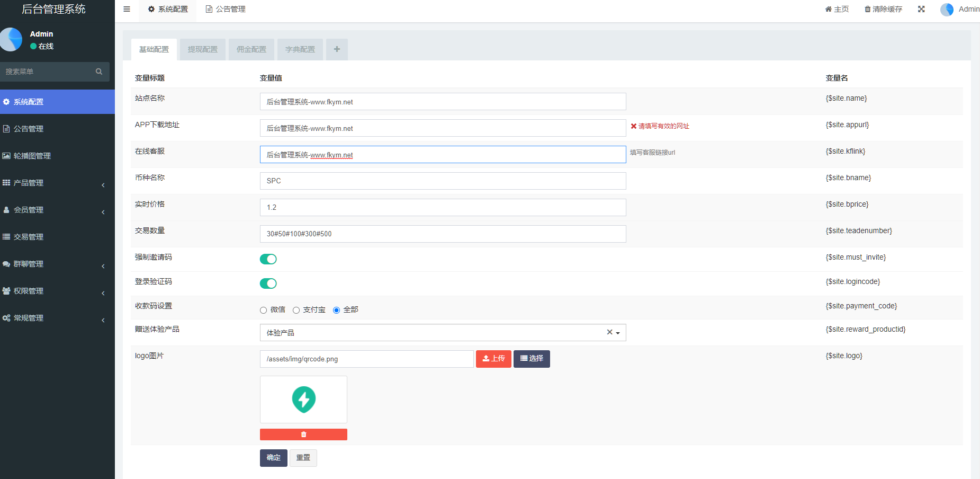Add new config tab with plus icon
This screenshot has height=479, width=980.
pyautogui.click(x=337, y=49)
